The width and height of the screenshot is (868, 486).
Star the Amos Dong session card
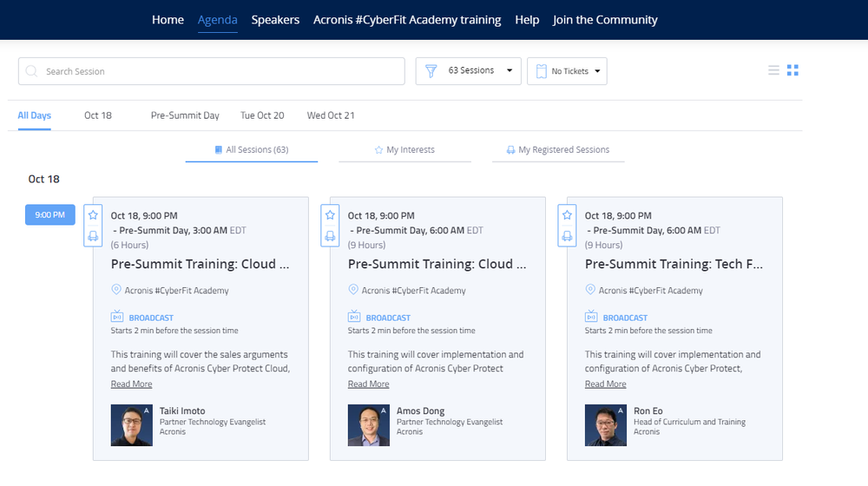(330, 214)
